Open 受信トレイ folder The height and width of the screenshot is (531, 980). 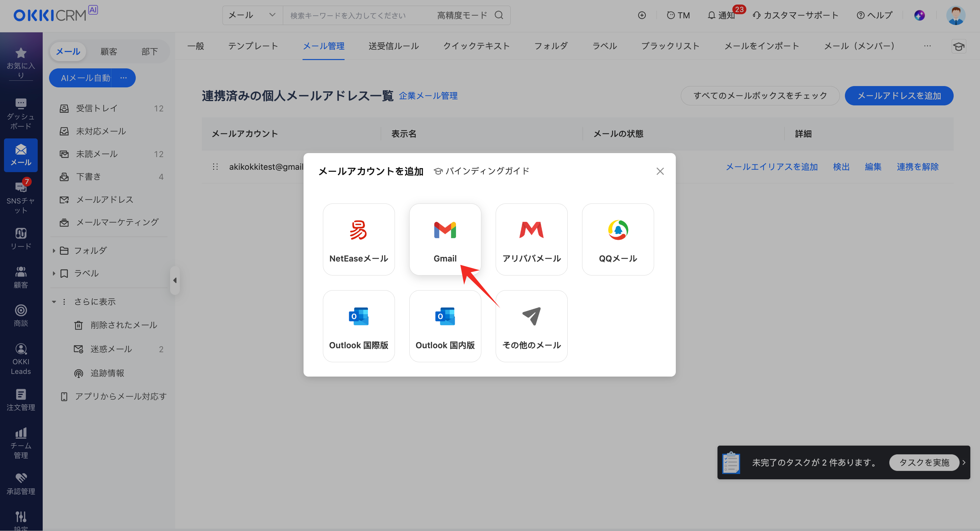tap(111, 108)
